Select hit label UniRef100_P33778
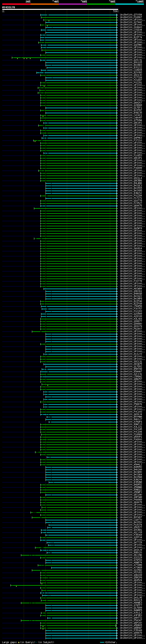This screenshot has height=644, width=146. click(131, 281)
